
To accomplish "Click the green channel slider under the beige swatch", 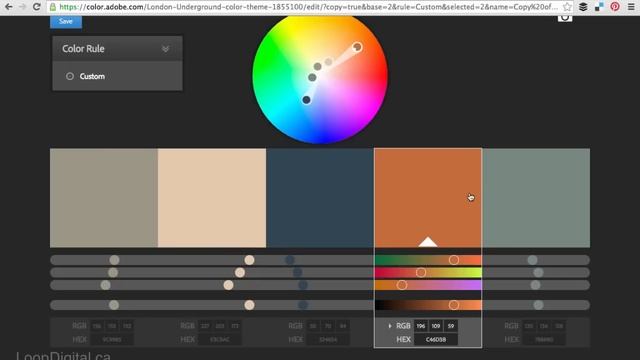I will click(x=212, y=272).
